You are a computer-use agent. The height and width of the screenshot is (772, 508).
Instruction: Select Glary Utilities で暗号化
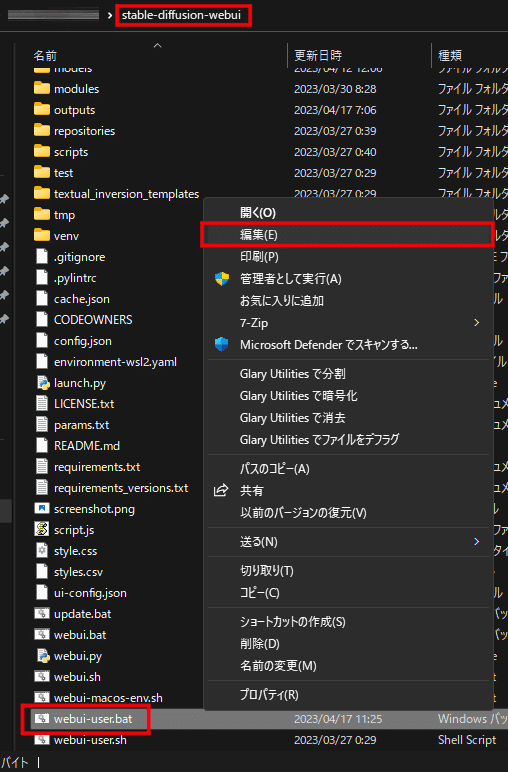pyautogui.click(x=349, y=396)
